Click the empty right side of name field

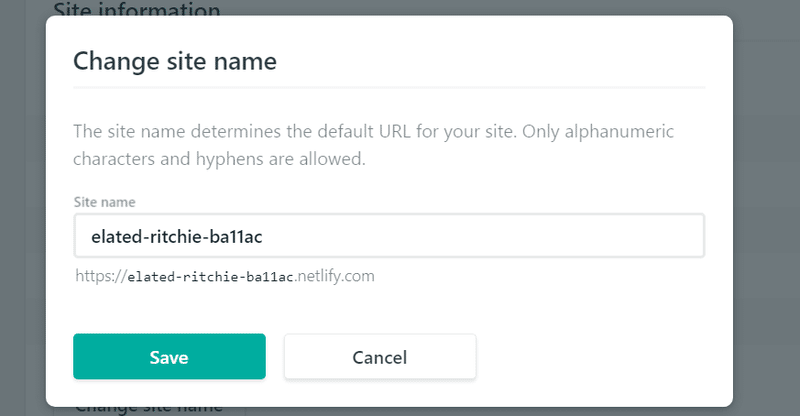(x=550, y=236)
